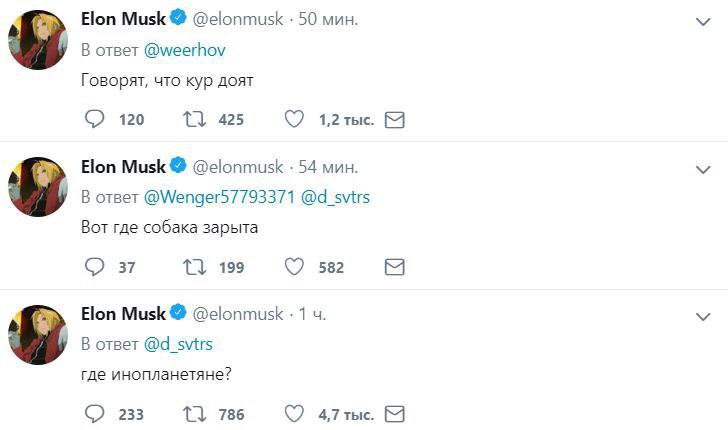Expand options menu on the 54 мин. tweet
728x430 pixels.
(x=703, y=168)
